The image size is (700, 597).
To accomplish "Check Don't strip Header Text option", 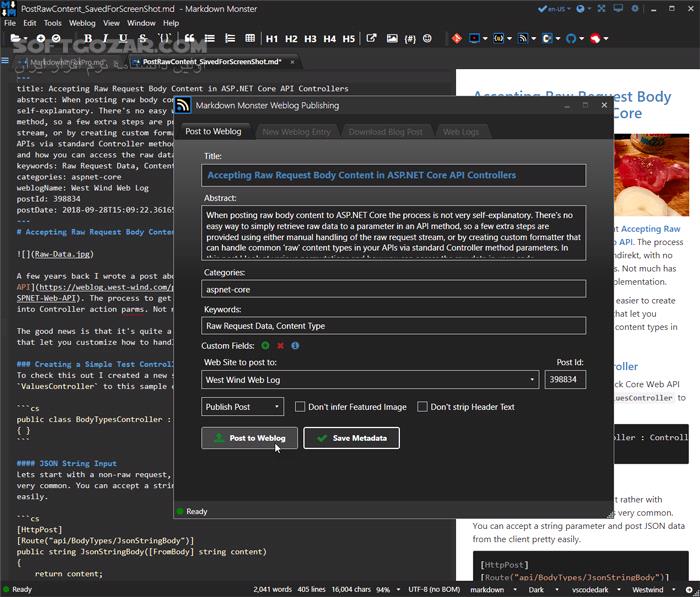I will tap(422, 407).
